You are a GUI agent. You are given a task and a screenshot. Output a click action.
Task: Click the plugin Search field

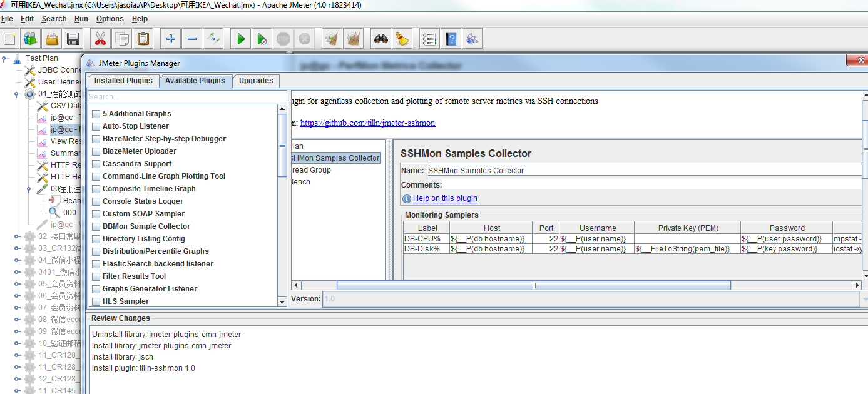[x=187, y=97]
